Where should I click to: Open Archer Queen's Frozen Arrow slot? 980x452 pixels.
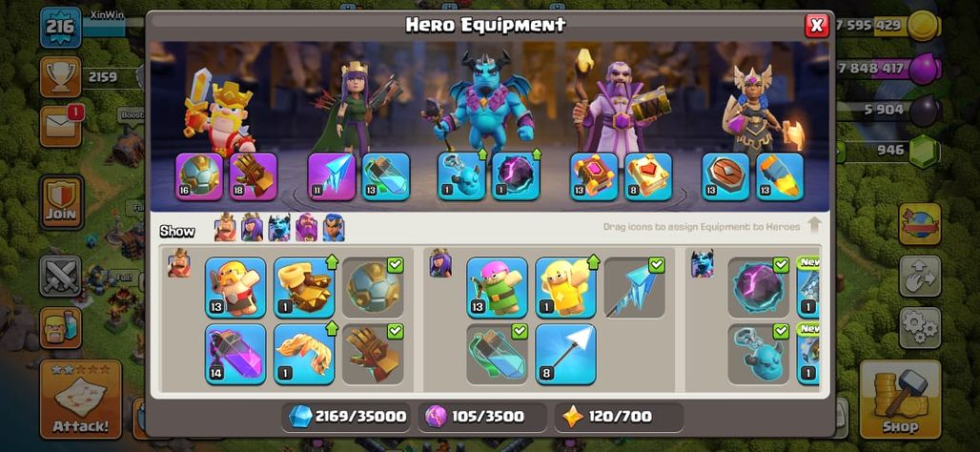pyautogui.click(x=332, y=176)
